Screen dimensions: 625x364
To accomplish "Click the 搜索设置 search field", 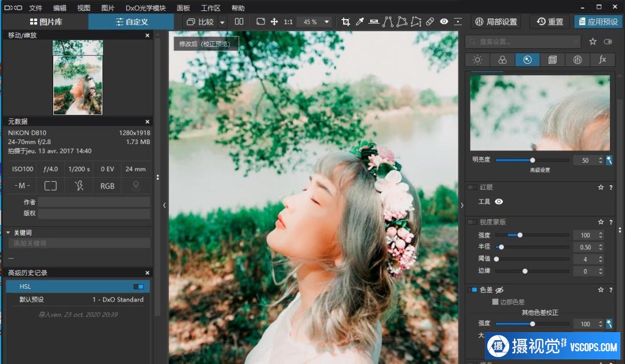I will pyautogui.click(x=523, y=42).
